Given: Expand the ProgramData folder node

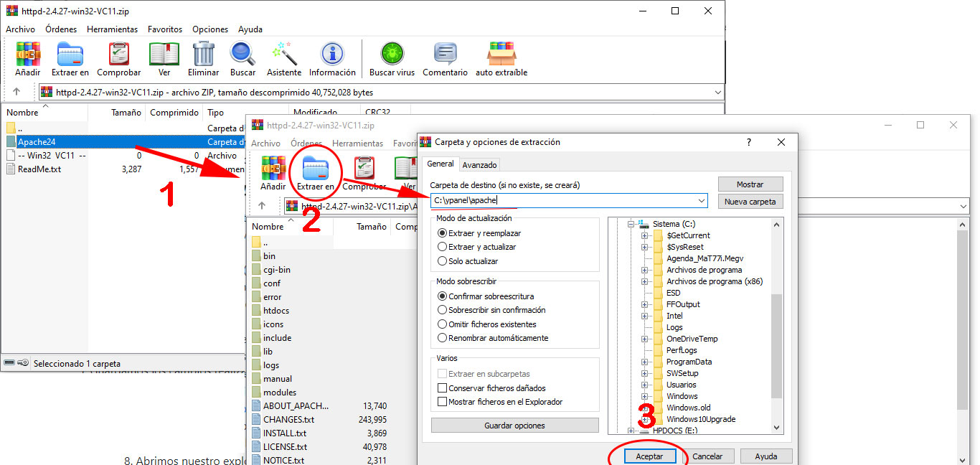Looking at the screenshot, I should [x=644, y=362].
